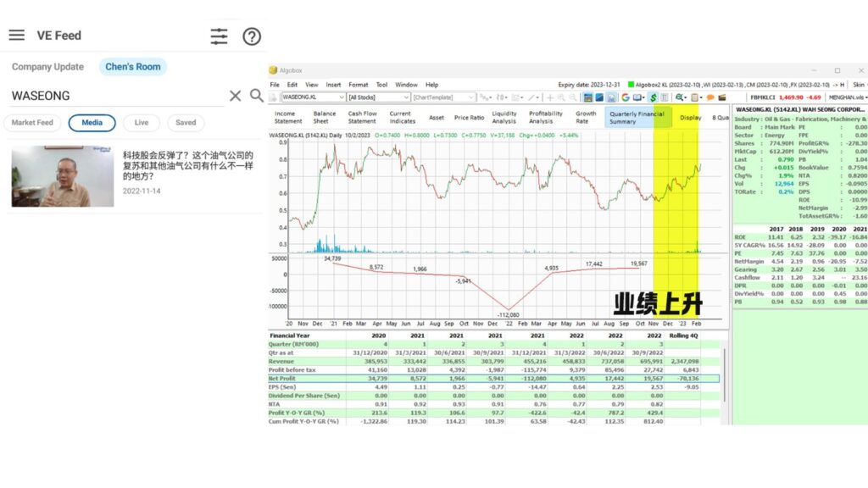Open the Liquidity Analysis view
The width and height of the screenshot is (868, 488).
click(504, 117)
